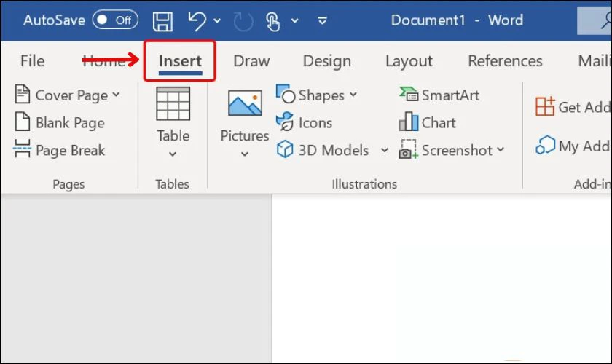Toggle the AutoSave switch
Screen dimensions: 612x364
point(115,20)
